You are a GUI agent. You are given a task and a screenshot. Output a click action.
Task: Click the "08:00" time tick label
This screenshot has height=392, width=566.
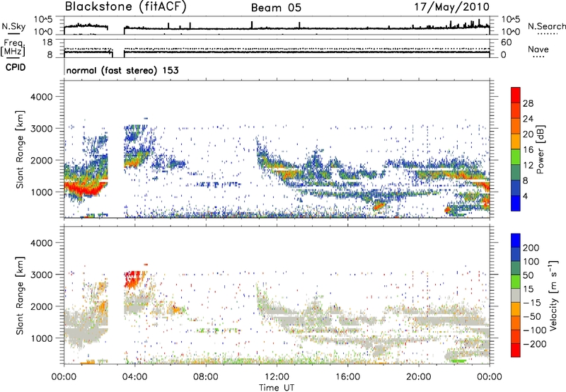(x=206, y=377)
